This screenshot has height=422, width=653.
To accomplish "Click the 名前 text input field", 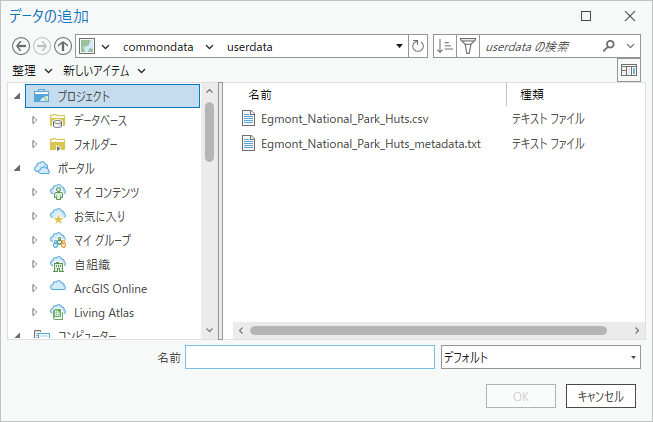I will click(x=310, y=357).
